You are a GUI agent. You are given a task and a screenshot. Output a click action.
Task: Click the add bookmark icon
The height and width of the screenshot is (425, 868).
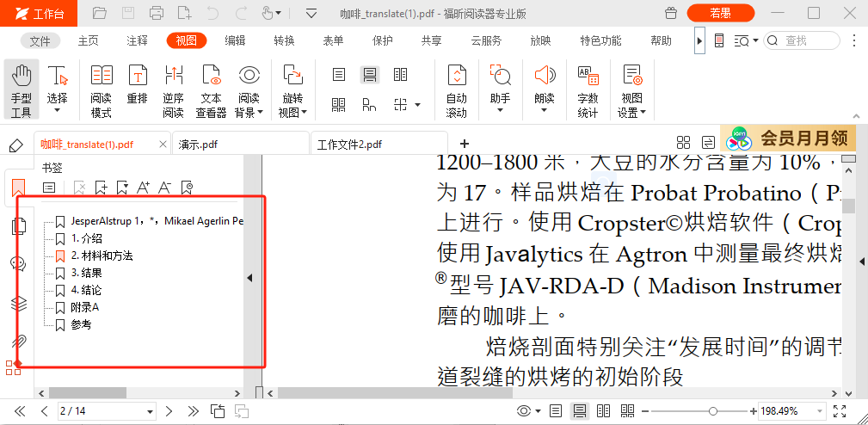point(101,188)
